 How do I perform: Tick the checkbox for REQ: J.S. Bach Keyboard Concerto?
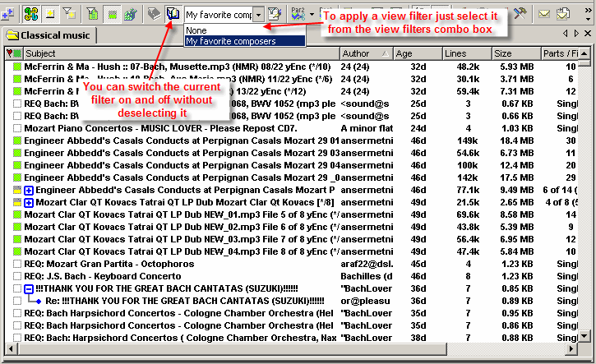pyautogui.click(x=17, y=276)
